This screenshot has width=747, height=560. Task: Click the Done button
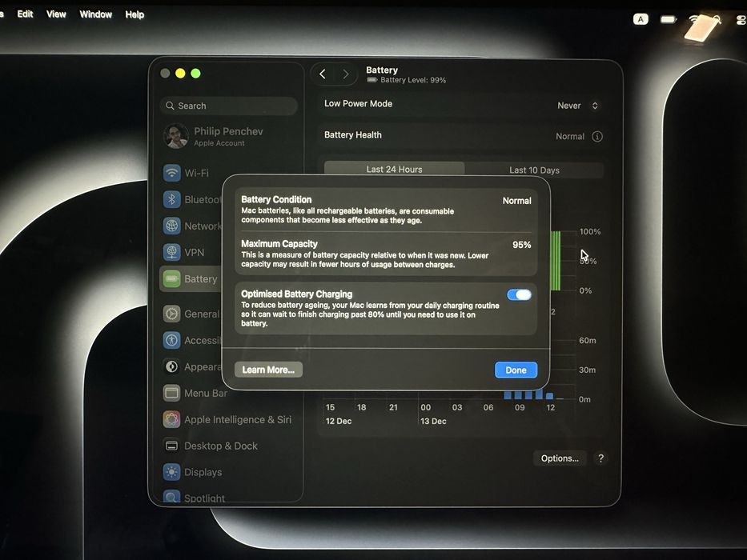[x=516, y=370]
